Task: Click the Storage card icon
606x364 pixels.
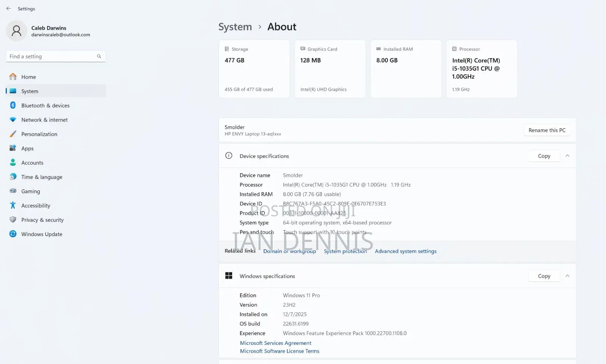Action: click(x=227, y=49)
